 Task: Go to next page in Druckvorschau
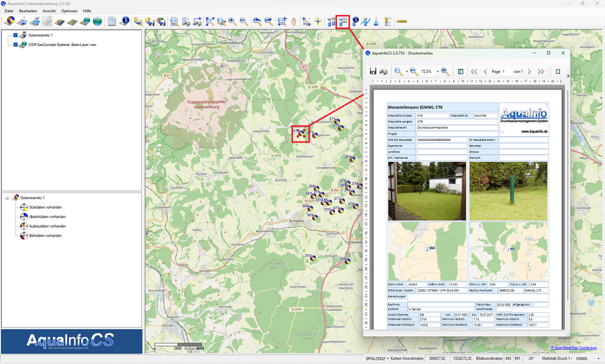tap(529, 71)
